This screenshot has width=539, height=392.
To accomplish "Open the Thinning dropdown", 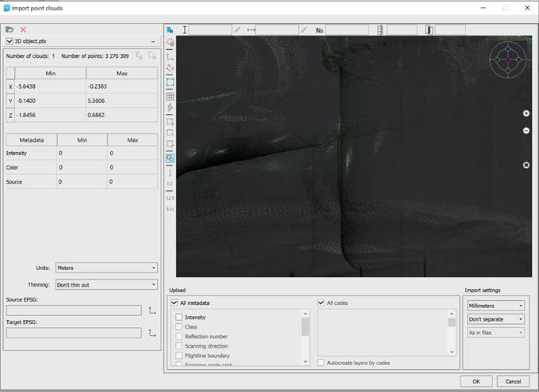I will [106, 285].
